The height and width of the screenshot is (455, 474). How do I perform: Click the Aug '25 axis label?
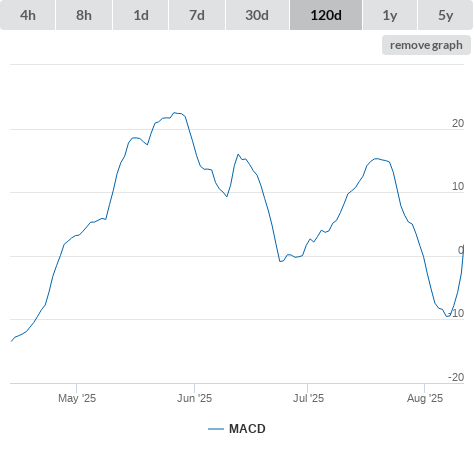point(425,398)
